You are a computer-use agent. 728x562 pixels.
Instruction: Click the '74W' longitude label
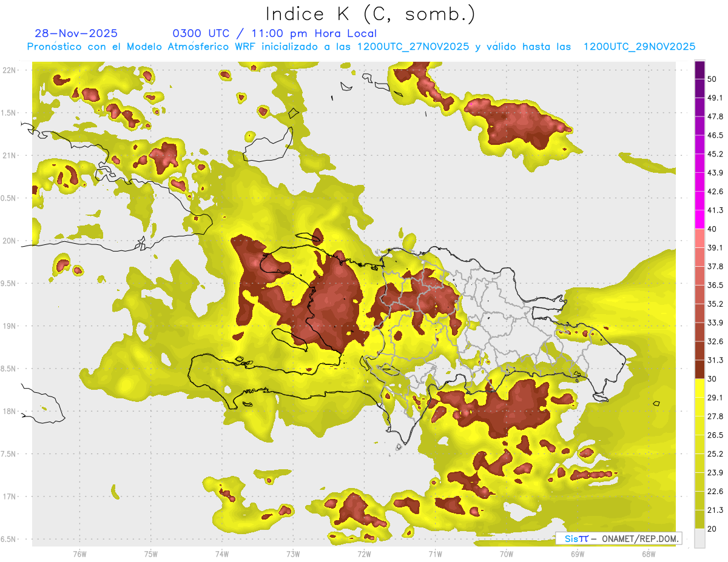click(222, 554)
